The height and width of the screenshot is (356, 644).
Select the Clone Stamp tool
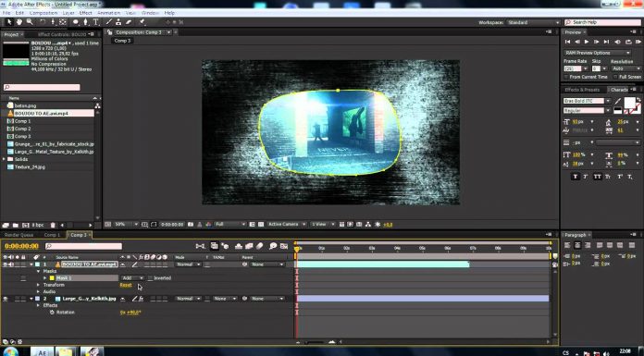[x=118, y=22]
